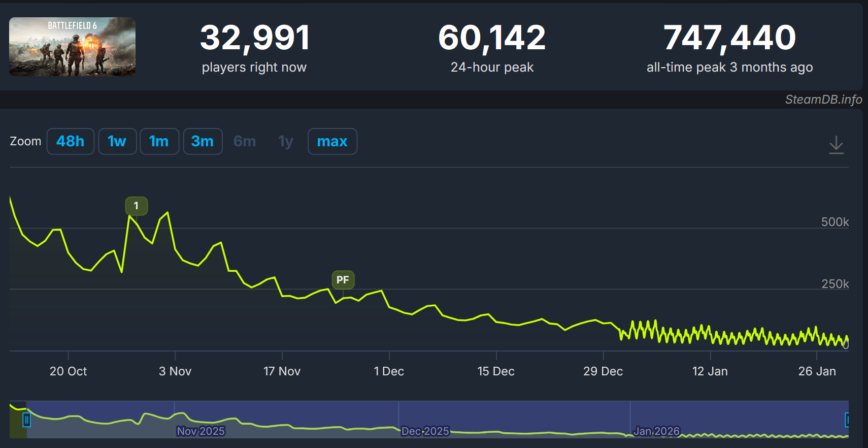Click the 500k y-axis label
The width and height of the screenshot is (868, 448).
click(835, 222)
